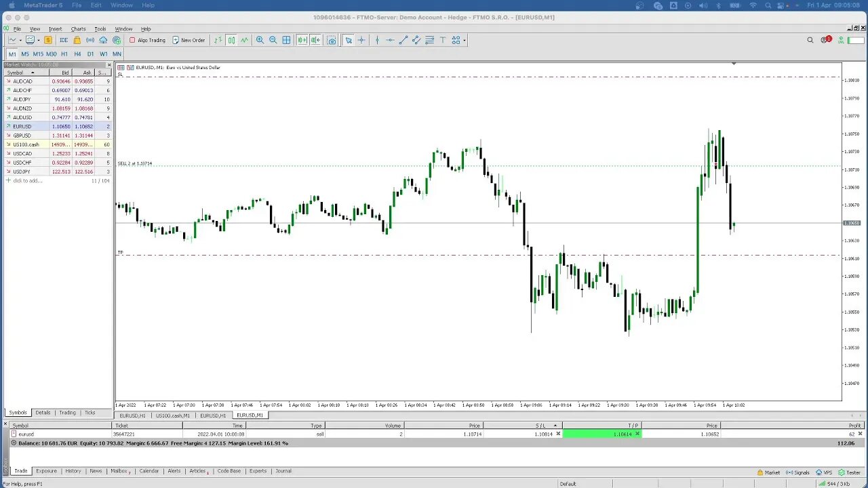Open the Market shopping bag toolbar icon

click(77, 40)
